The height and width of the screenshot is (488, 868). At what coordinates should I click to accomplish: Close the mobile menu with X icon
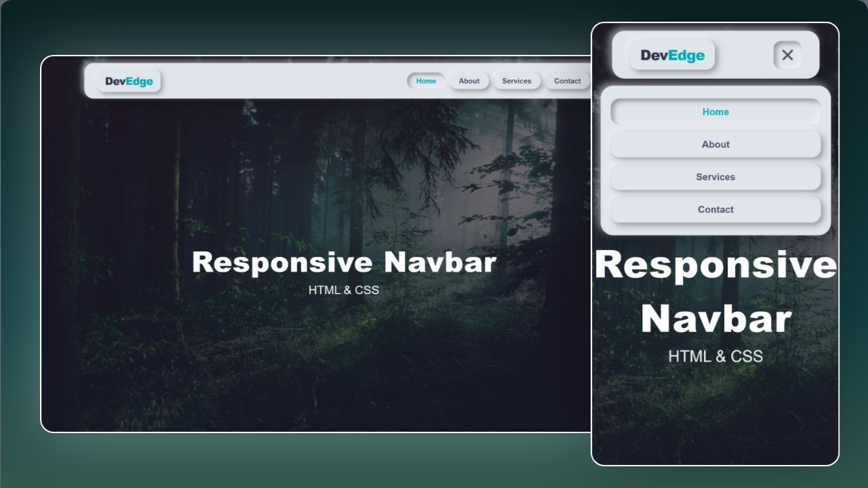pyautogui.click(x=787, y=55)
